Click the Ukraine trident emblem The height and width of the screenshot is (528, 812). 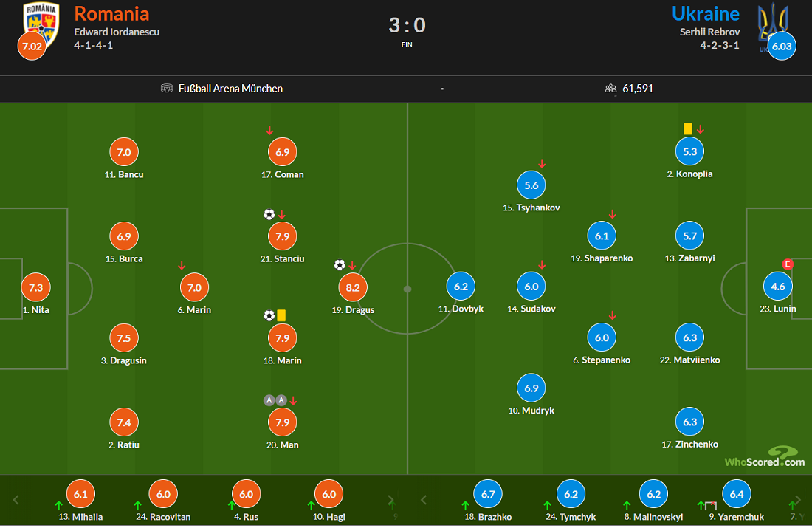coord(773,21)
